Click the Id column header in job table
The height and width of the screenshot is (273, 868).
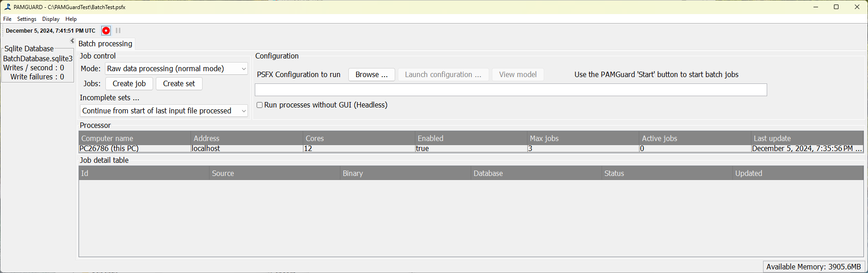pos(144,173)
